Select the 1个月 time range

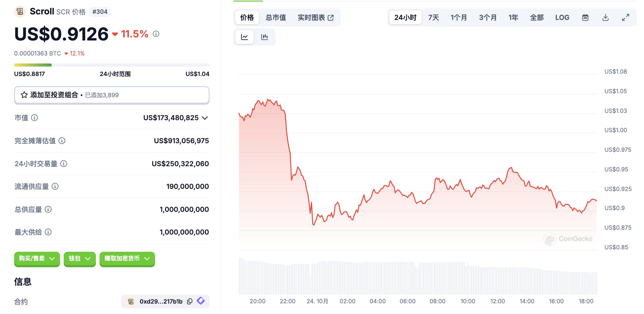pos(459,17)
